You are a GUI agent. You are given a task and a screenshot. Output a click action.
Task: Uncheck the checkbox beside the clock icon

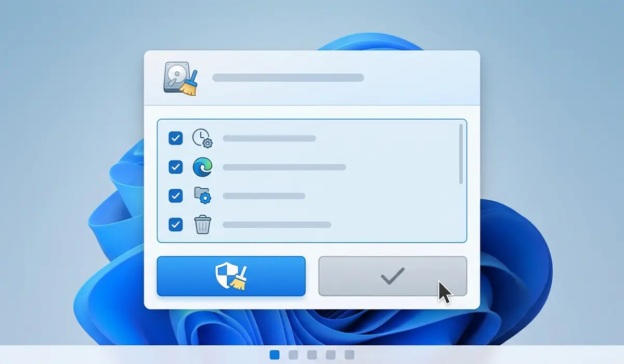click(x=176, y=138)
